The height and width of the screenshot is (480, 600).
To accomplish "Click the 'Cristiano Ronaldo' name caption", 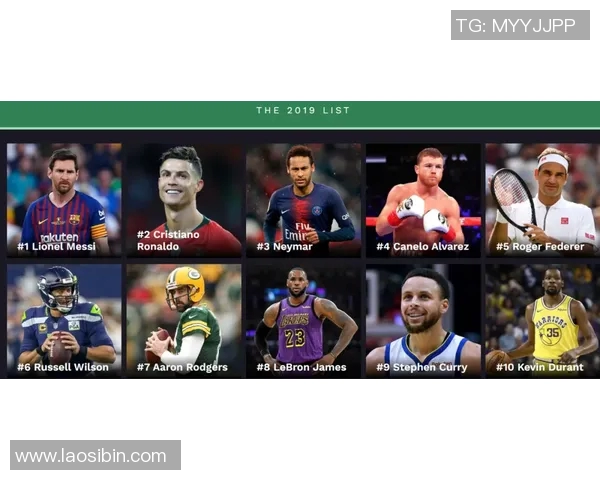I will click(x=168, y=240).
